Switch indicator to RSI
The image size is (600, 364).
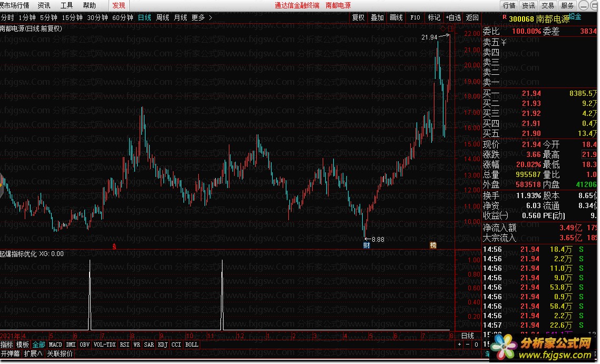[x=124, y=345]
